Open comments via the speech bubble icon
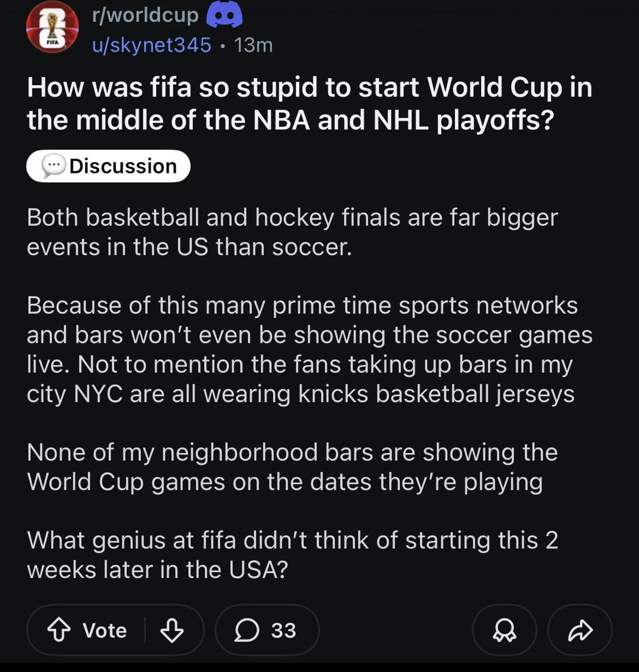The height and width of the screenshot is (672, 639). [247, 631]
